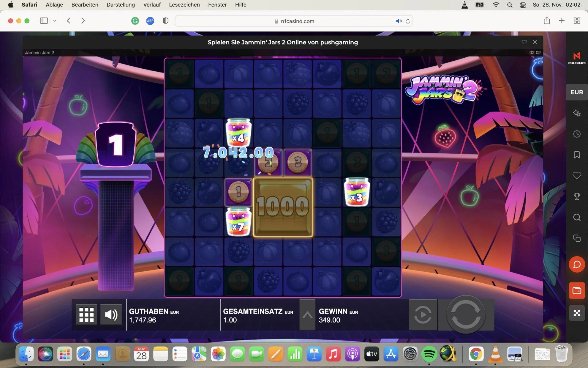
Task: Open the Trash in the Dock
Action: [x=561, y=354]
